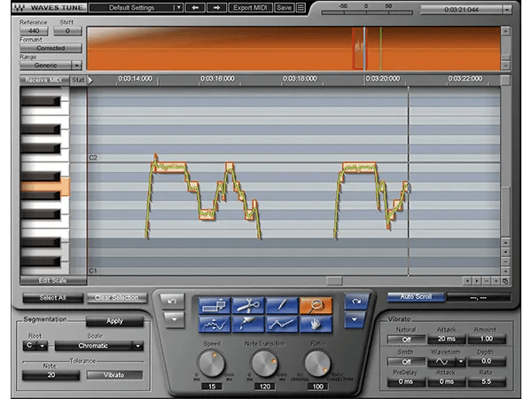Image resolution: width=532 pixels, height=399 pixels.
Task: Click the Export MIDI button
Action: coord(250,7)
